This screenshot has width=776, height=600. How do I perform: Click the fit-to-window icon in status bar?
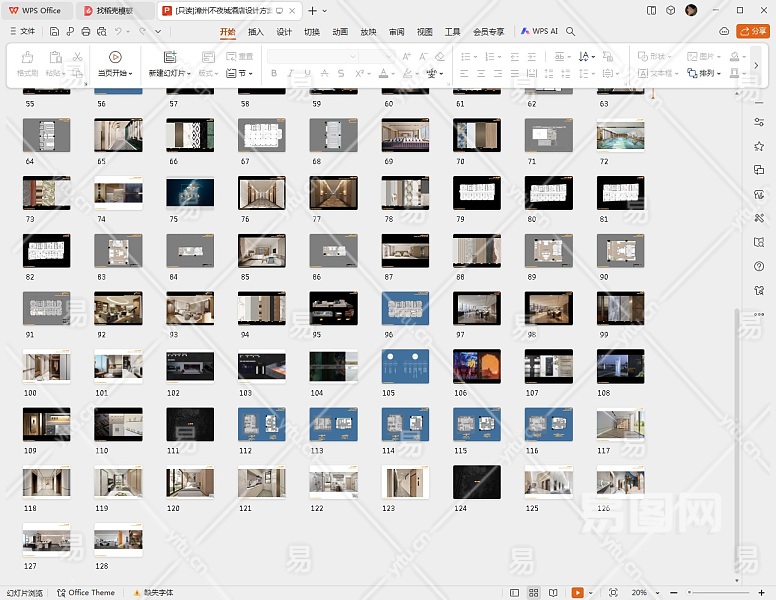pyautogui.click(x=613, y=593)
